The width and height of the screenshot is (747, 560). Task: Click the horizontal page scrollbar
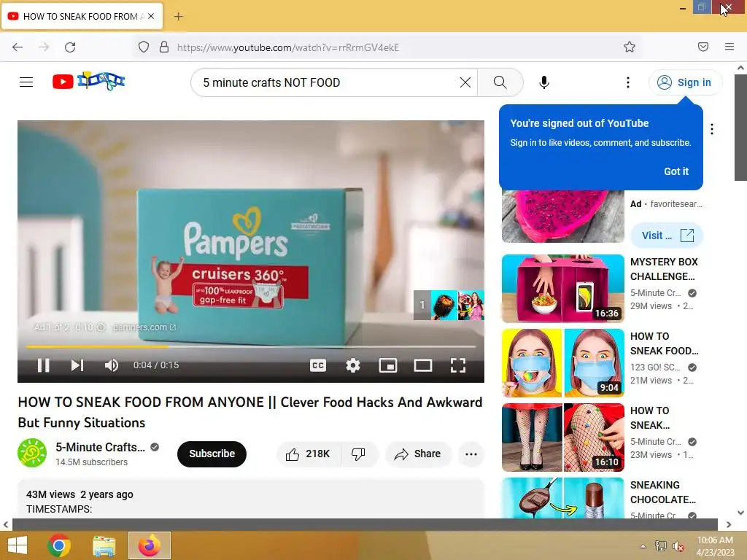coord(365,524)
